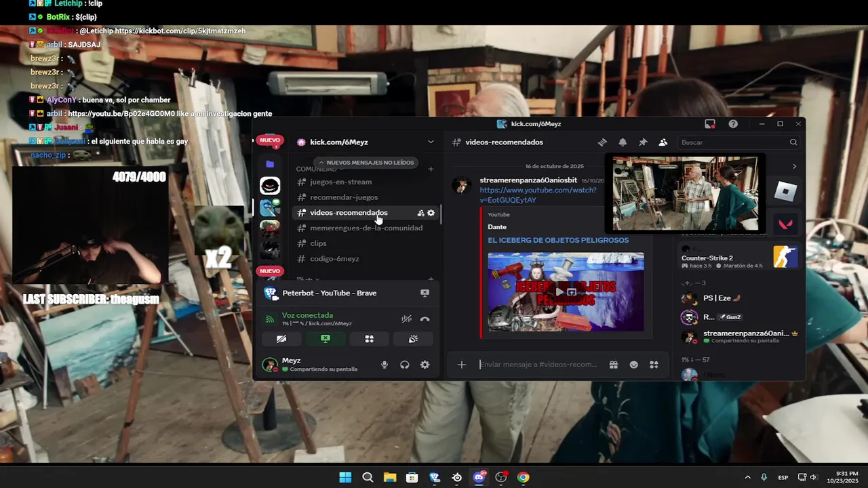Open Windows Start menu
Viewport: 868px width, 488px height.
tap(345, 477)
